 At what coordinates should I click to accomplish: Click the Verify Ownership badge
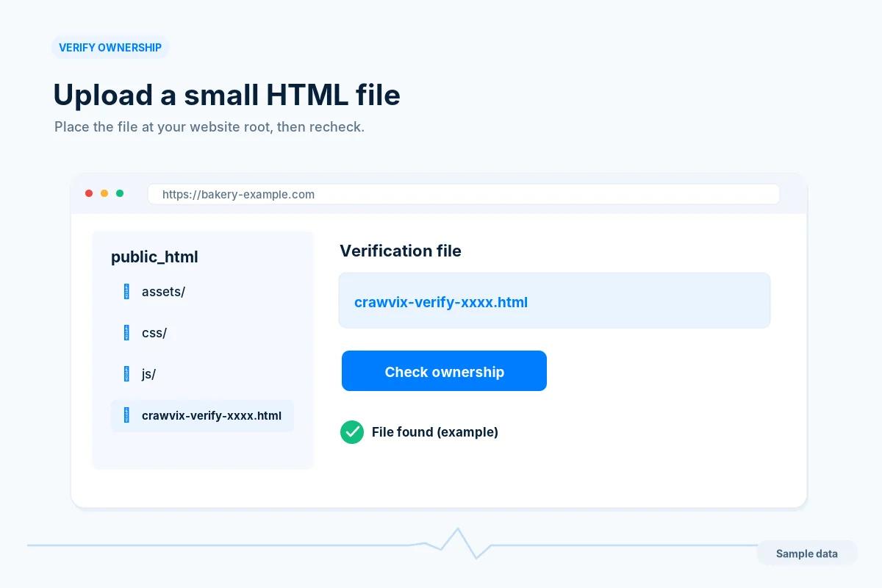click(110, 48)
